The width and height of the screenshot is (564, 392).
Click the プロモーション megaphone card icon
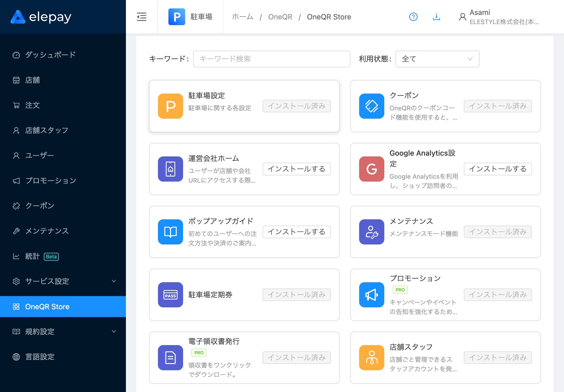[371, 295]
